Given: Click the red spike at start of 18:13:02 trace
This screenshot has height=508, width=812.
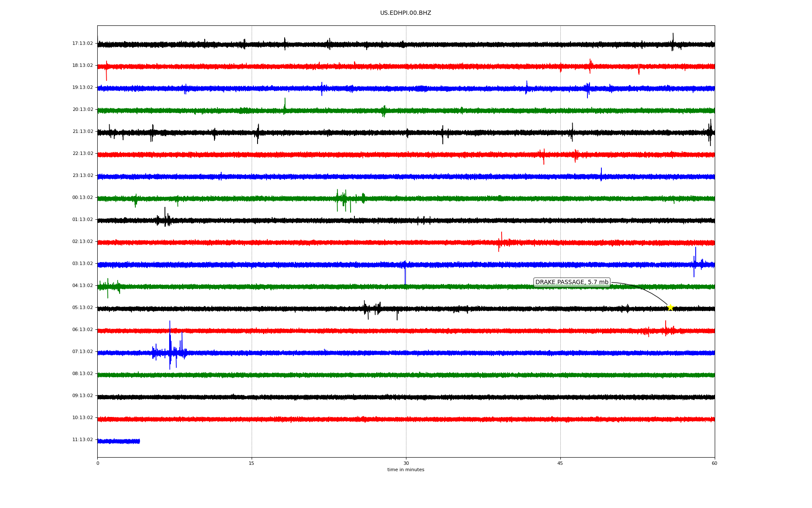Looking at the screenshot, I should [x=107, y=70].
